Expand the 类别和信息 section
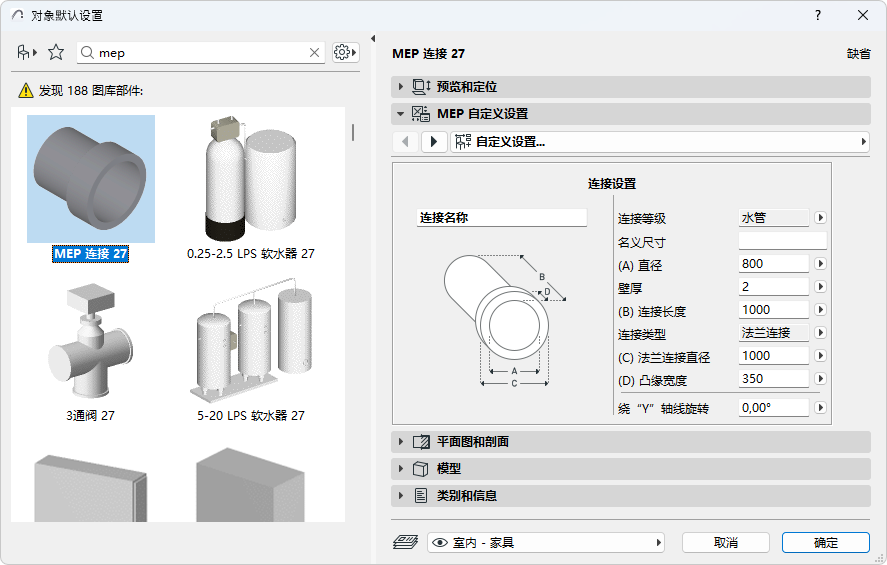This screenshot has width=887, height=565. [630, 496]
